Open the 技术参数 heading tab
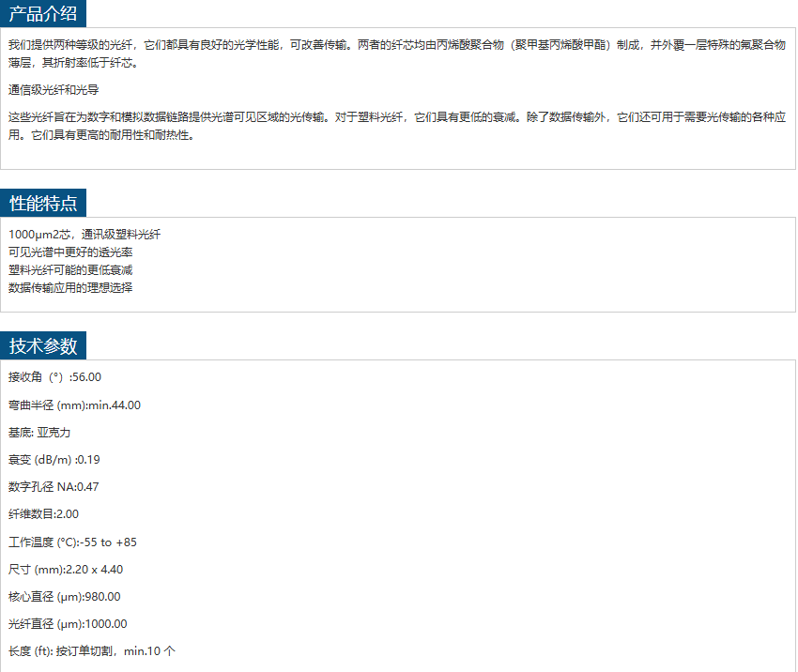This screenshot has width=798, height=672. (x=43, y=345)
